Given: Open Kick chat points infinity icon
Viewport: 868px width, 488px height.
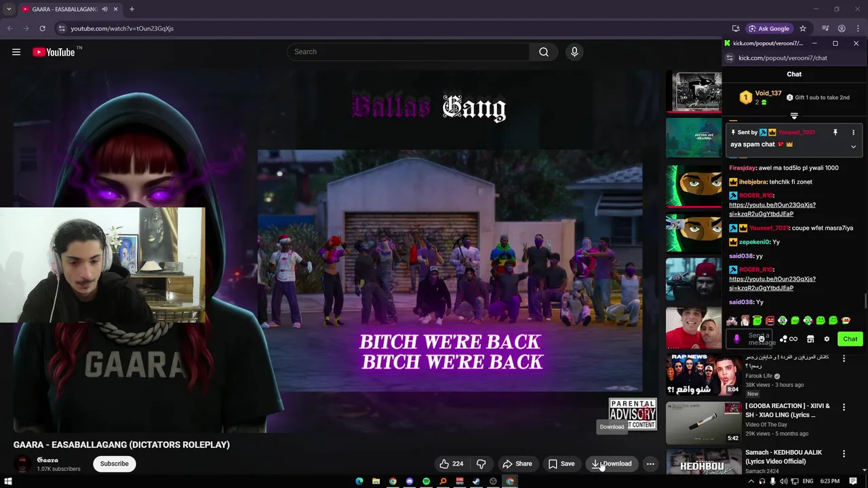Looking at the screenshot, I should pos(789,339).
